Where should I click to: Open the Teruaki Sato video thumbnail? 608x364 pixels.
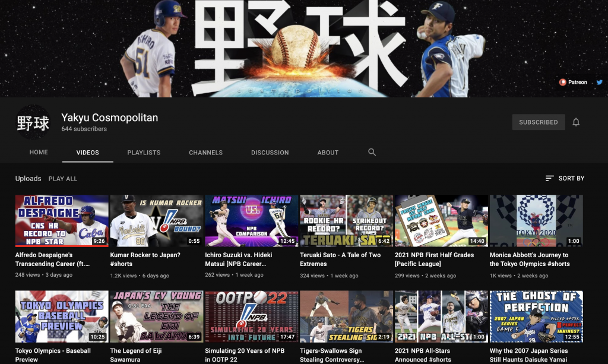[346, 220]
